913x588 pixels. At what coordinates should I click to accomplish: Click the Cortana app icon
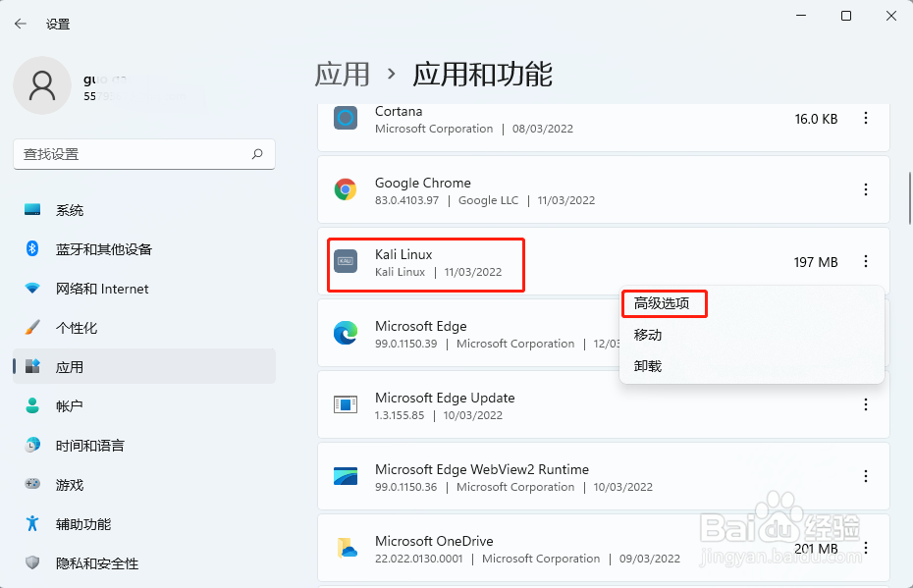click(x=346, y=118)
